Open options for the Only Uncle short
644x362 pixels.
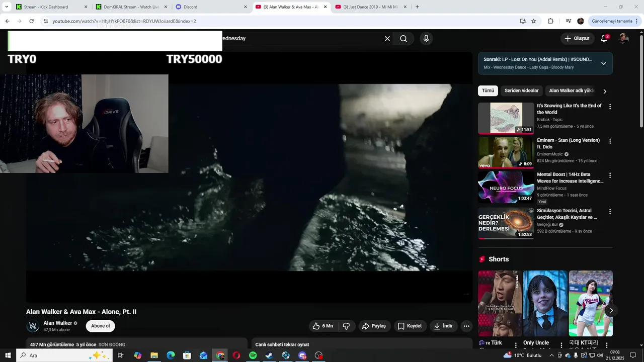[x=561, y=345]
